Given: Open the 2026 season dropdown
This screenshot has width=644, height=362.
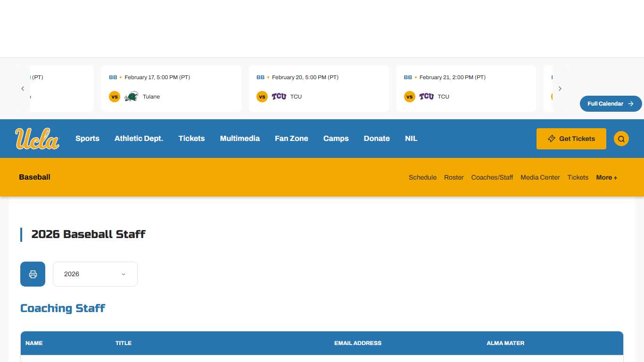Looking at the screenshot, I should pos(95,274).
